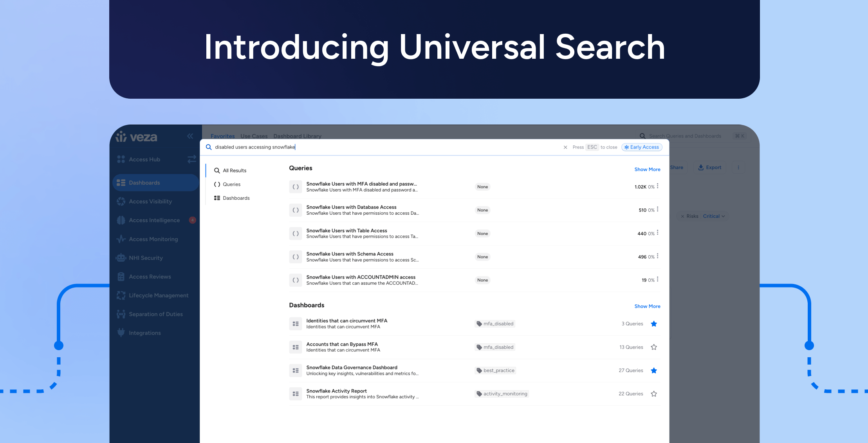This screenshot has height=443, width=868.
Task: Click the Early Access badge
Action: 642,147
